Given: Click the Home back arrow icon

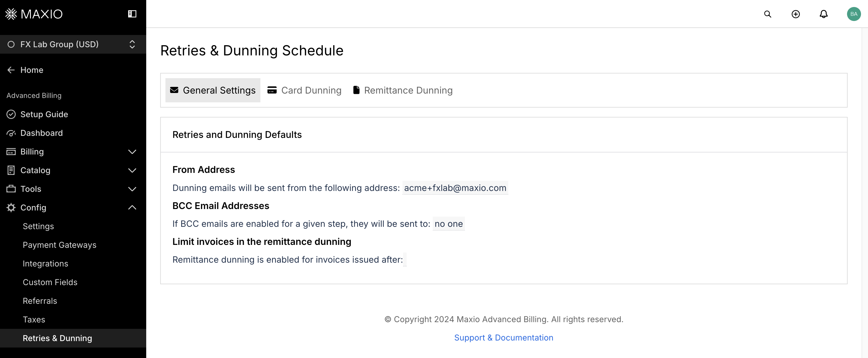Looking at the screenshot, I should [11, 70].
